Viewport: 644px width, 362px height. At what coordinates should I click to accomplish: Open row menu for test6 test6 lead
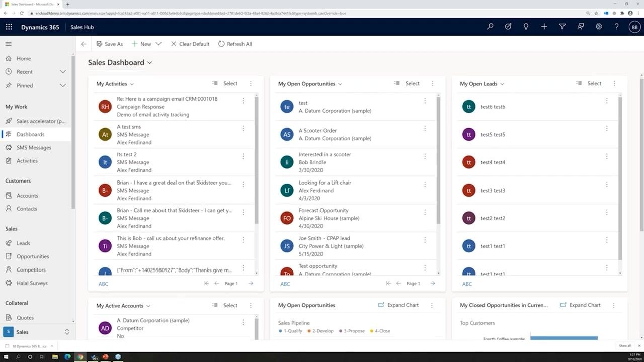(x=607, y=101)
